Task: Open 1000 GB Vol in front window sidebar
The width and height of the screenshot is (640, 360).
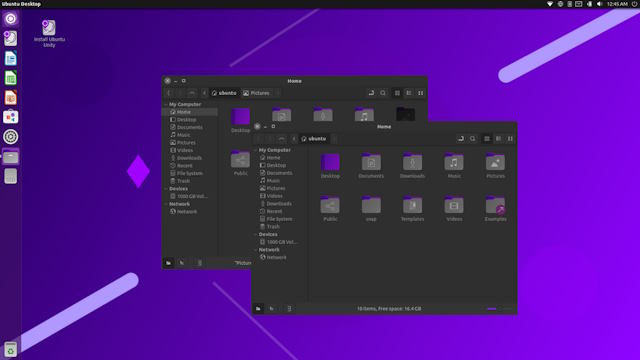Action: point(280,242)
